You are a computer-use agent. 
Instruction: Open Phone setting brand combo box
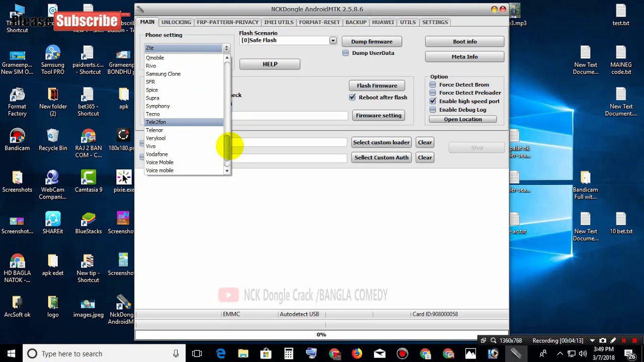point(187,48)
